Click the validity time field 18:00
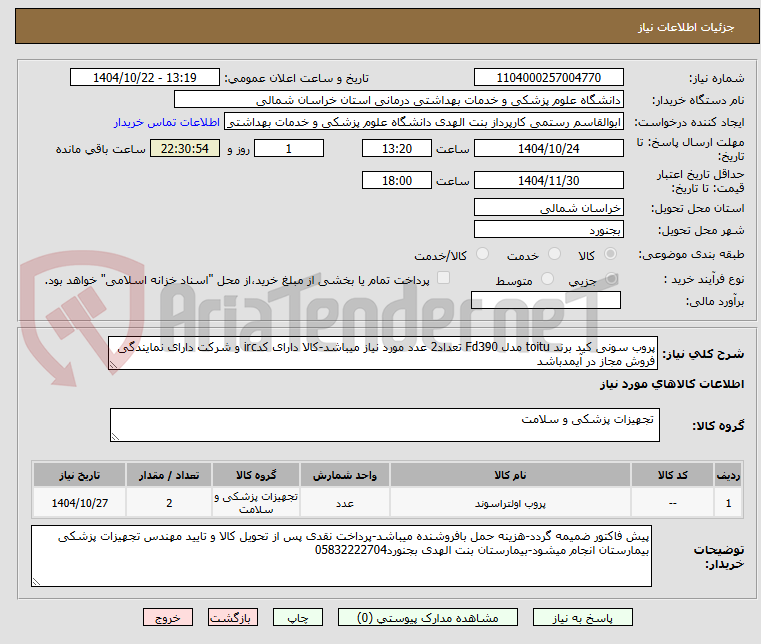This screenshot has height=644, width=761. click(x=397, y=180)
